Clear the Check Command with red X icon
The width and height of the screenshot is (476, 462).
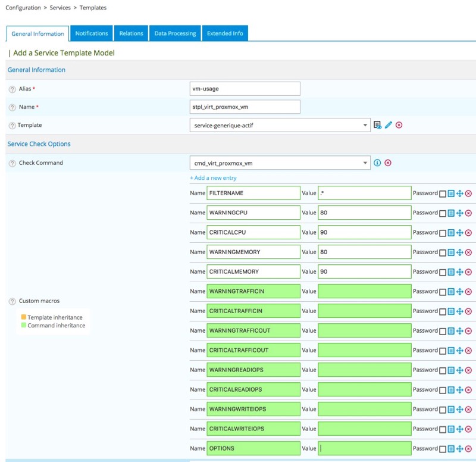pyautogui.click(x=388, y=163)
